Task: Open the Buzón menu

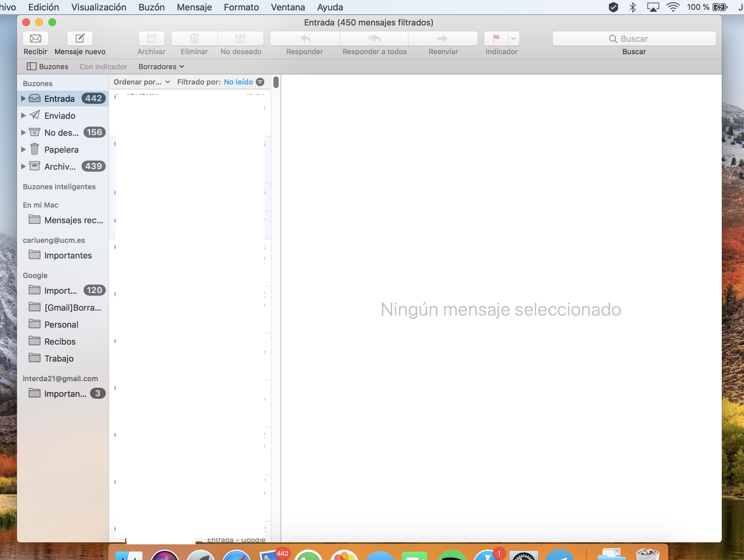Action: (x=151, y=7)
